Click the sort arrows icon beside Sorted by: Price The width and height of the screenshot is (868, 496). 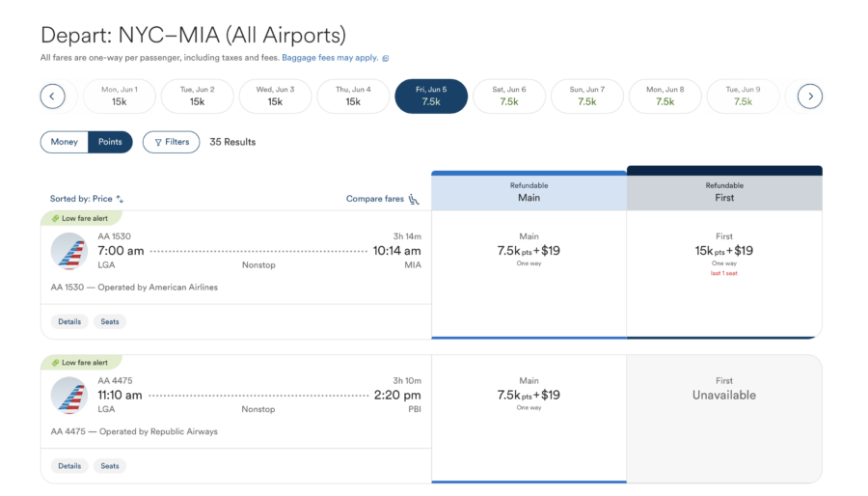[x=121, y=200]
